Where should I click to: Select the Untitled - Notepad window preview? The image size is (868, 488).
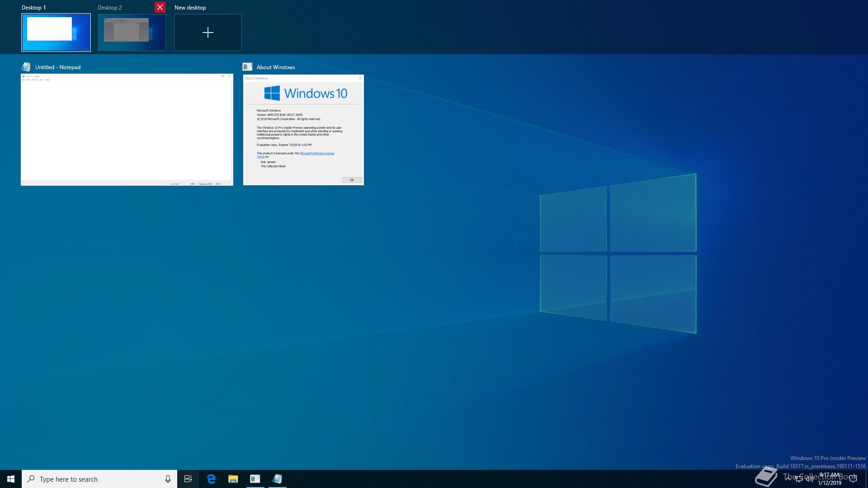(x=127, y=130)
